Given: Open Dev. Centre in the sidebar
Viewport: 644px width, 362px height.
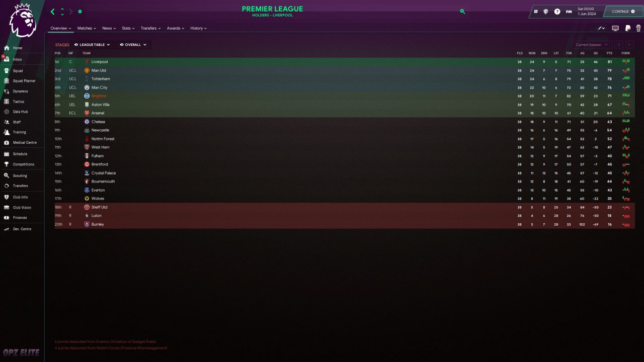Looking at the screenshot, I should 22,229.
